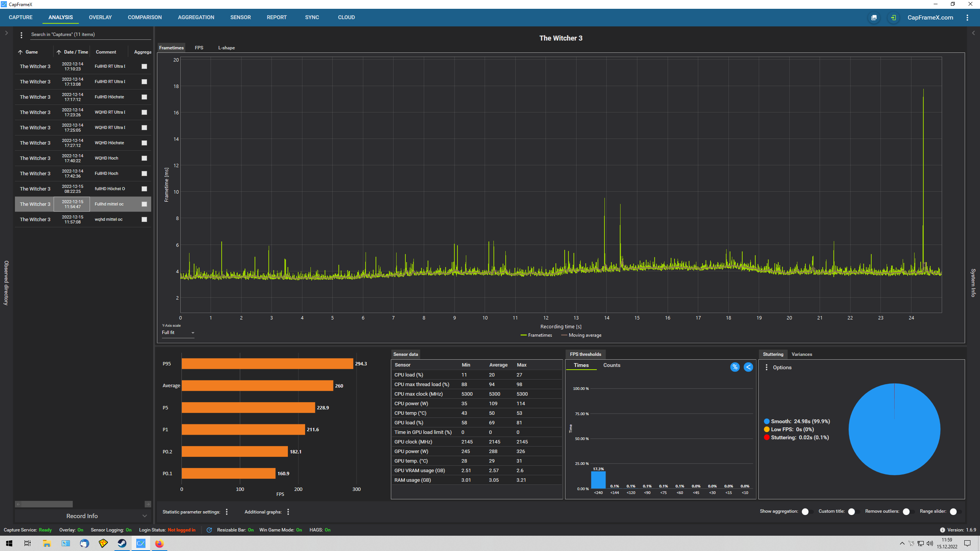Click the captures search field
Screen dimensions: 980x551
(90, 34)
